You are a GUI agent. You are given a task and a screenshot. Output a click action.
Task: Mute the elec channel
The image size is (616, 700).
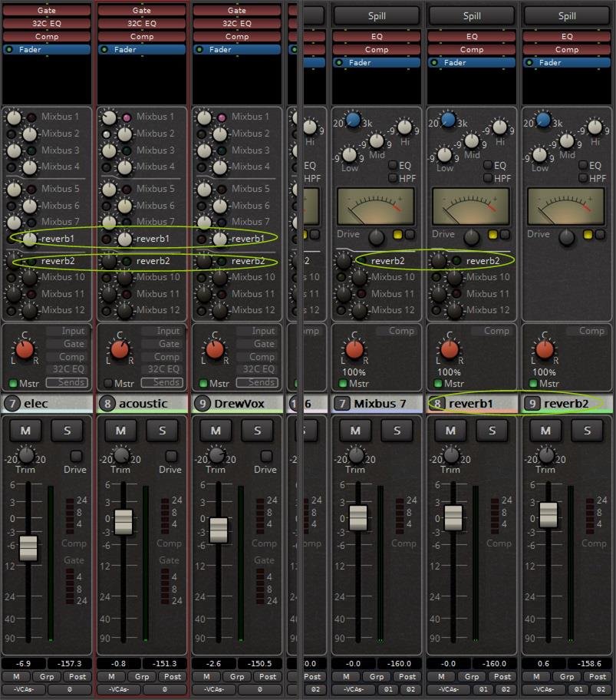(x=25, y=431)
